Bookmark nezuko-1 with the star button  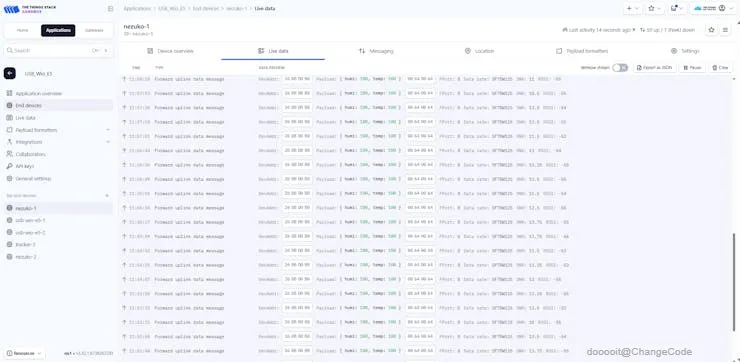711,30
